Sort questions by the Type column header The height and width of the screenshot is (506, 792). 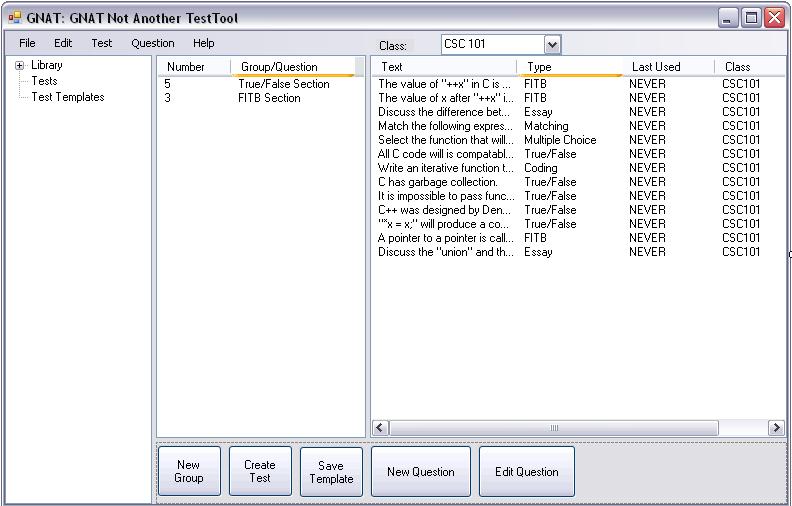[x=567, y=67]
